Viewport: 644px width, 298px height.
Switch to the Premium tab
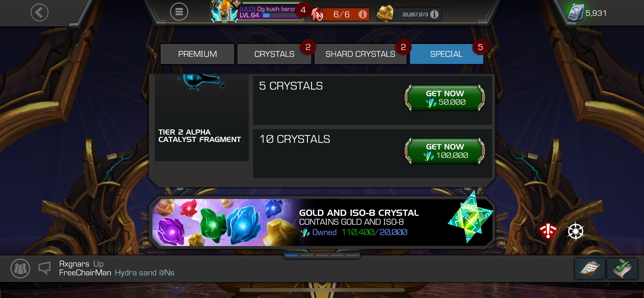tap(197, 54)
